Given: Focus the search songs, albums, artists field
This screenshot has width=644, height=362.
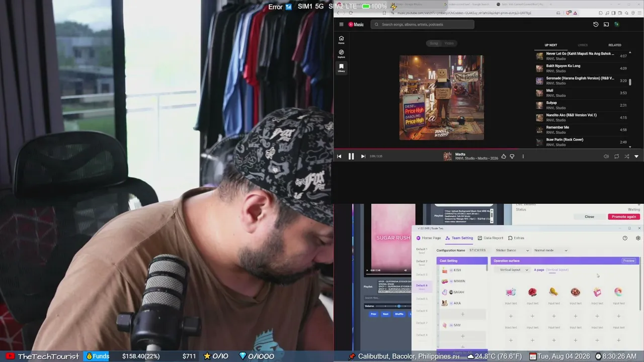Looking at the screenshot, I should pos(423,24).
